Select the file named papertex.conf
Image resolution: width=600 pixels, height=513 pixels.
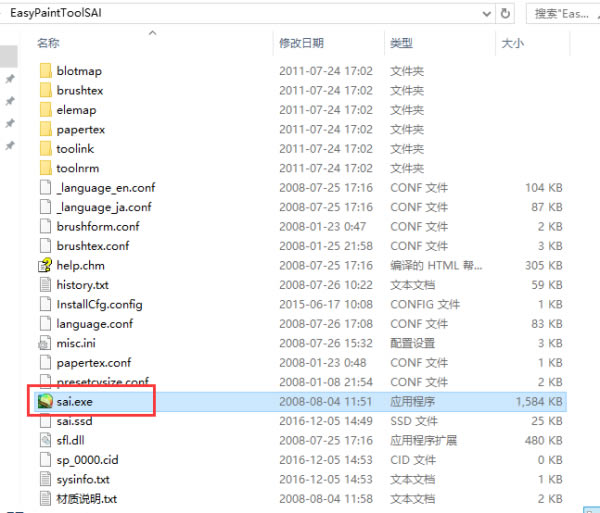pyautogui.click(x=94, y=363)
